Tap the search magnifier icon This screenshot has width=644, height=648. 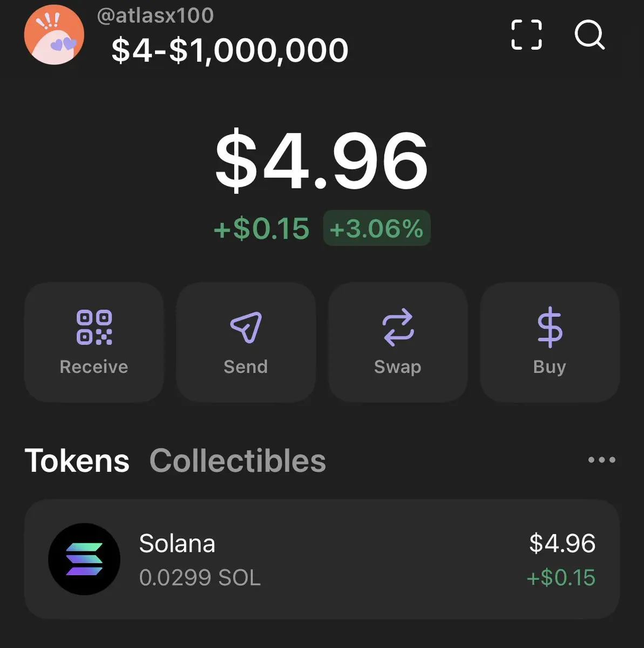click(589, 35)
